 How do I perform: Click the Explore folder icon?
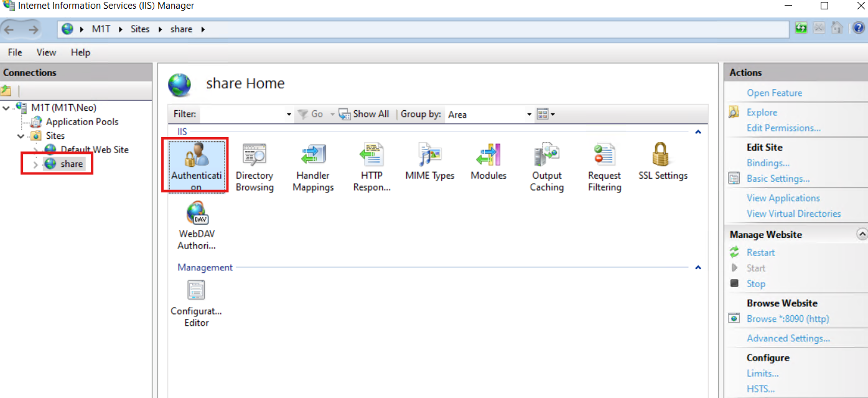[x=735, y=112]
